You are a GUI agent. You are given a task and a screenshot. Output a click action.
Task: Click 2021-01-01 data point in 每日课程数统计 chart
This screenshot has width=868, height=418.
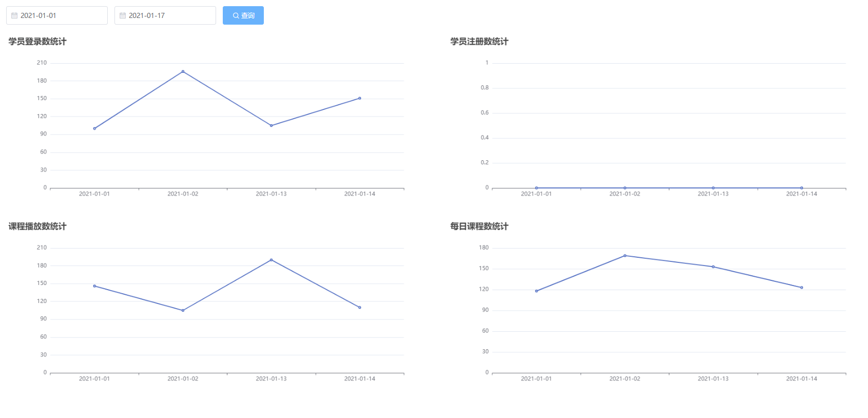tap(536, 291)
